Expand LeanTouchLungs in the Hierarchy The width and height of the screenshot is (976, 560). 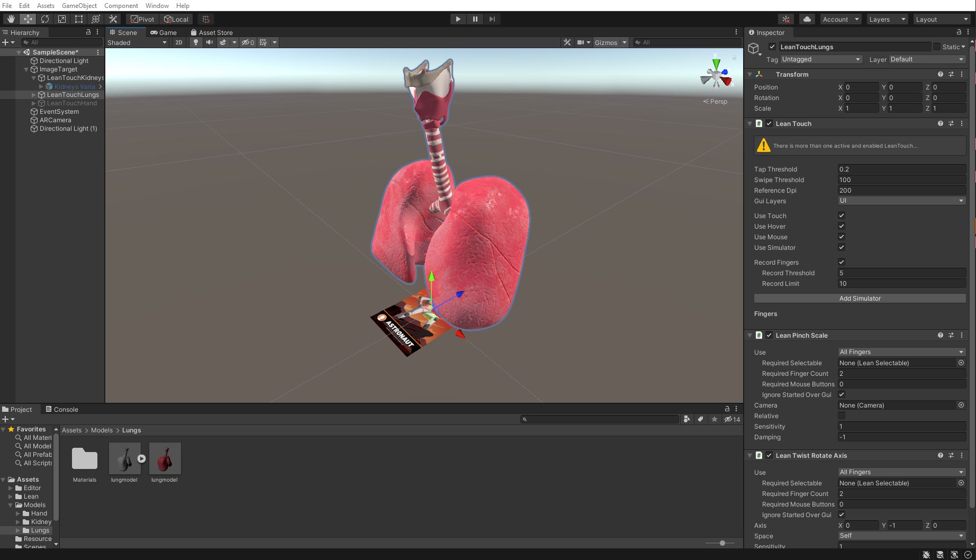34,95
